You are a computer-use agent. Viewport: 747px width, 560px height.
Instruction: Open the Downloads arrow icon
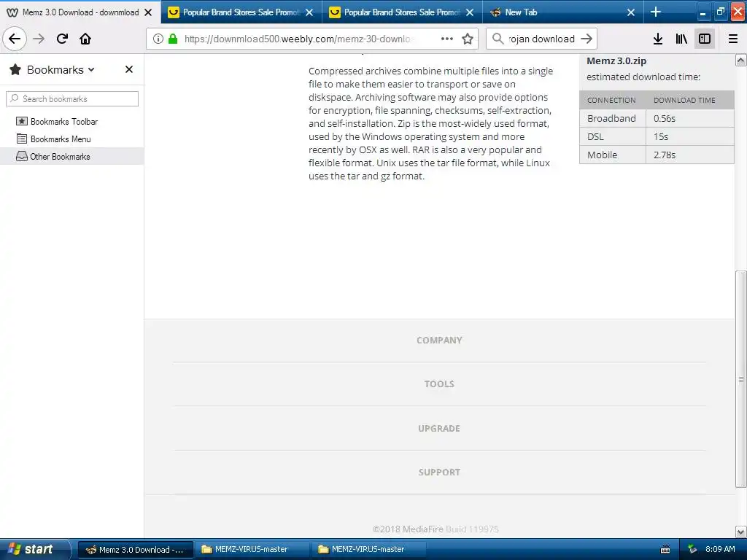point(658,39)
